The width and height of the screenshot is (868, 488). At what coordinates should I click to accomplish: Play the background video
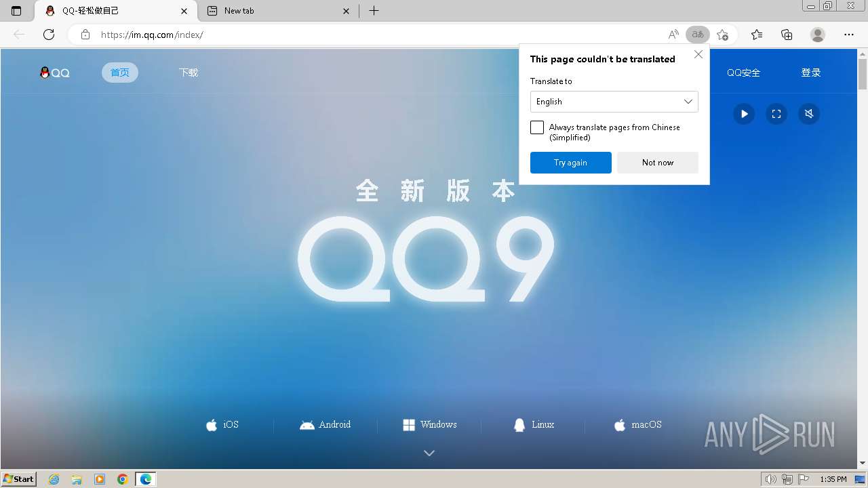click(744, 114)
